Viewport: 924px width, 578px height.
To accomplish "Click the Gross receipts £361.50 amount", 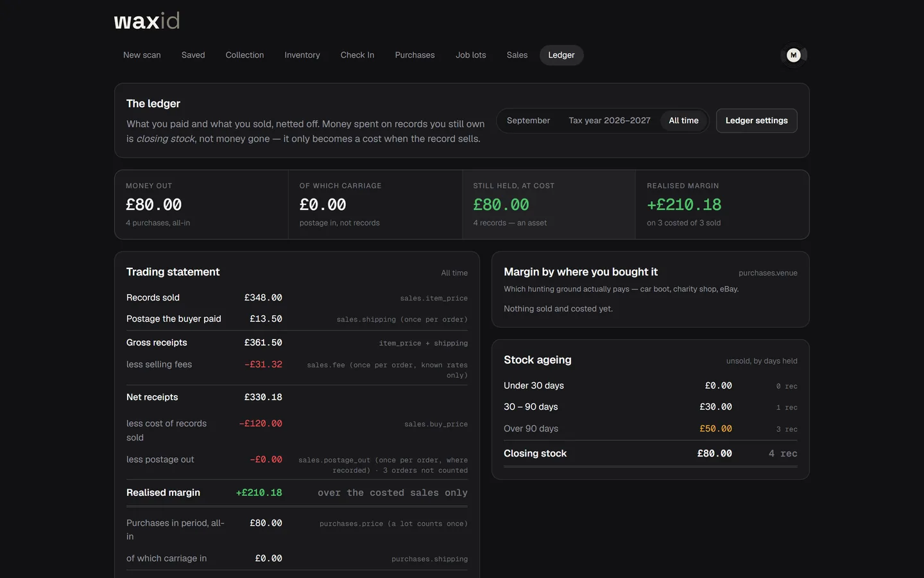I will click(x=263, y=343).
